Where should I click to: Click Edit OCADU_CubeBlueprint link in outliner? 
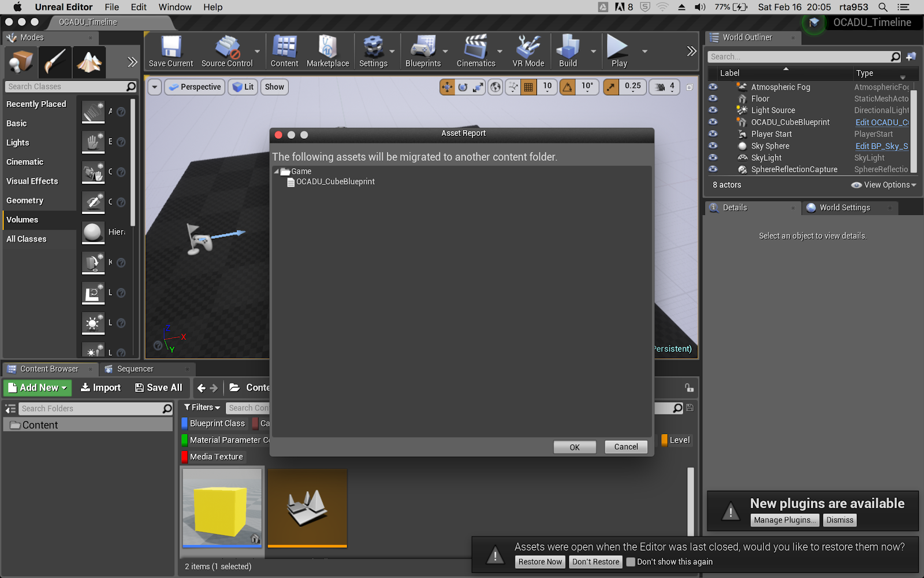(x=882, y=122)
